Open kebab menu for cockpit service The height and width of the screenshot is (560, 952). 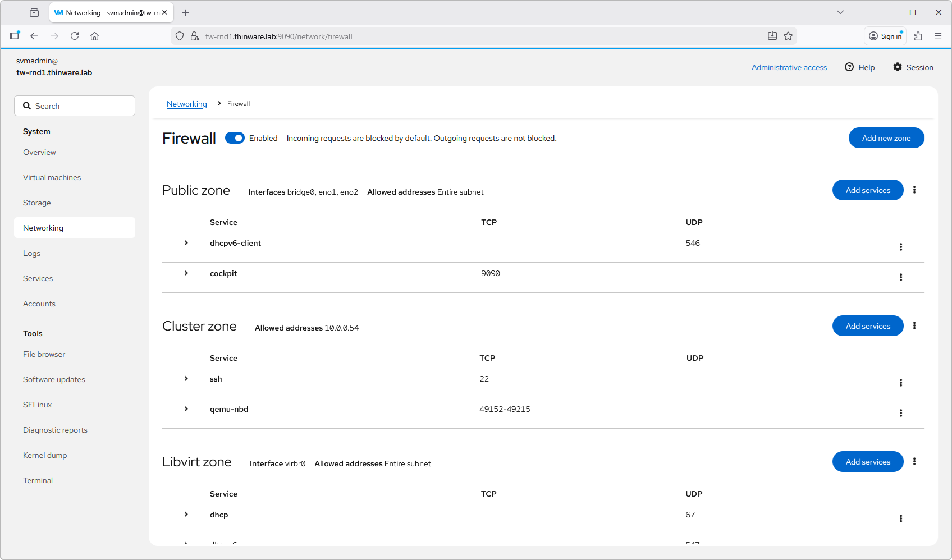pos(901,277)
